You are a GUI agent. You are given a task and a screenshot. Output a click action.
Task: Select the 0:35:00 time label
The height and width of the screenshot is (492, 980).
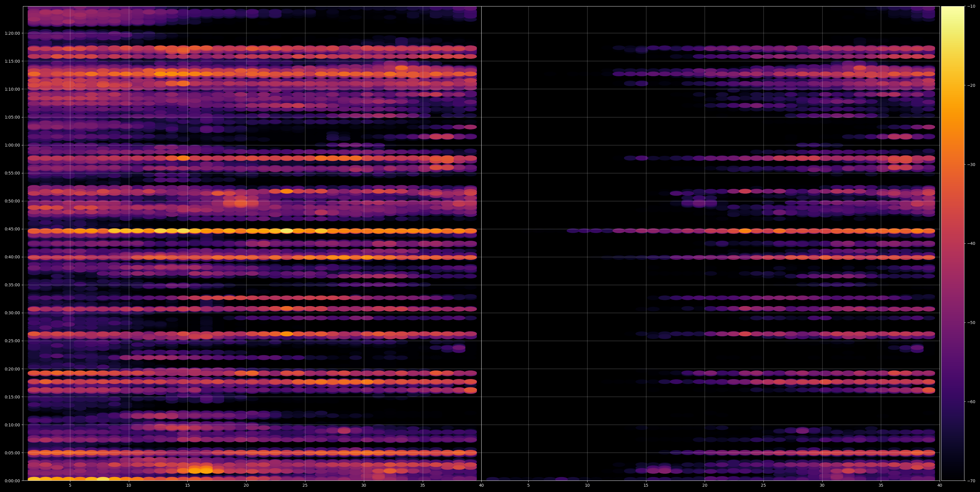[x=12, y=285]
